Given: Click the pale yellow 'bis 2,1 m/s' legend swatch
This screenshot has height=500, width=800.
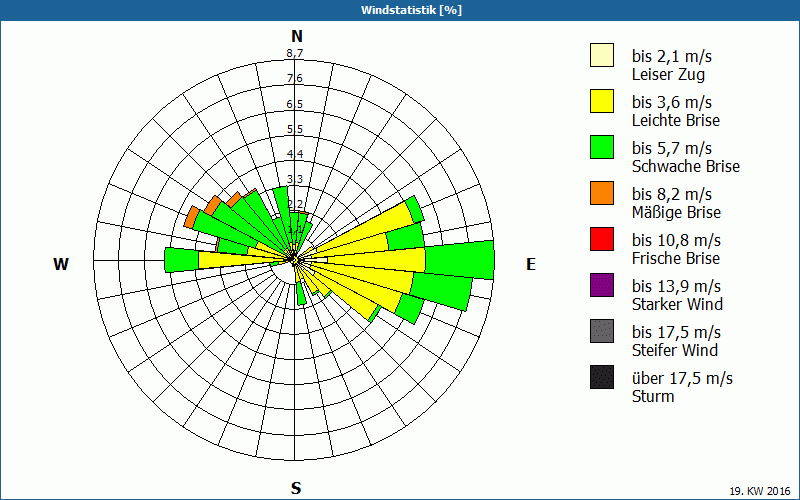Looking at the screenshot, I should click(x=602, y=55).
